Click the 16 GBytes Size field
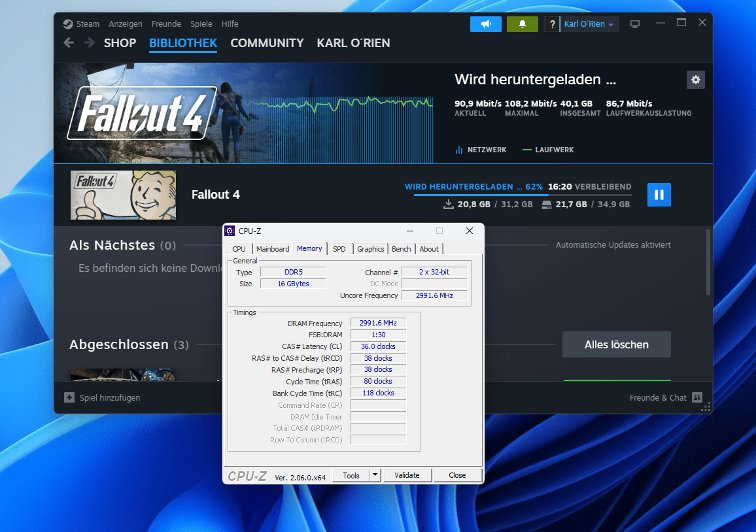 click(x=293, y=284)
